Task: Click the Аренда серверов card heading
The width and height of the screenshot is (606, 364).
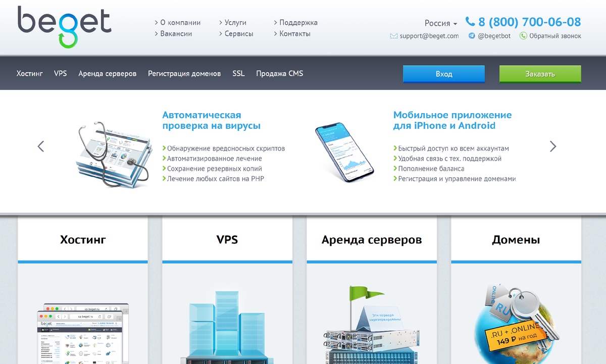Action: coord(372,239)
